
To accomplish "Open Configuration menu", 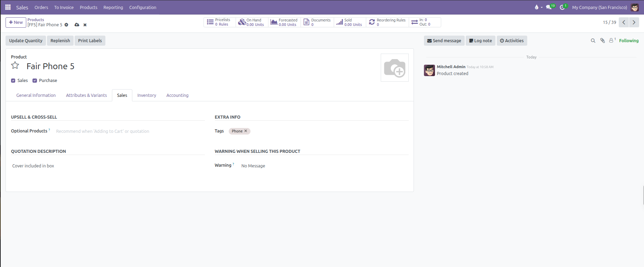I will pyautogui.click(x=143, y=7).
